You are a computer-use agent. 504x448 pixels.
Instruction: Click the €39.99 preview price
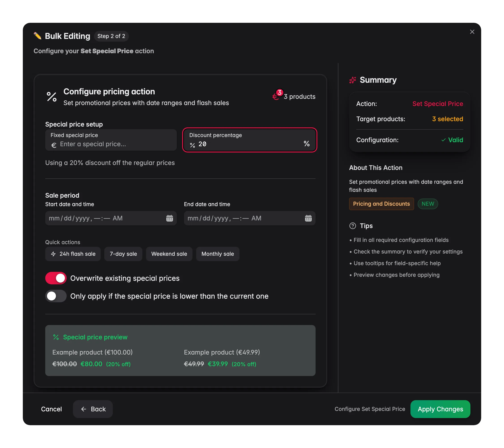tap(218, 364)
